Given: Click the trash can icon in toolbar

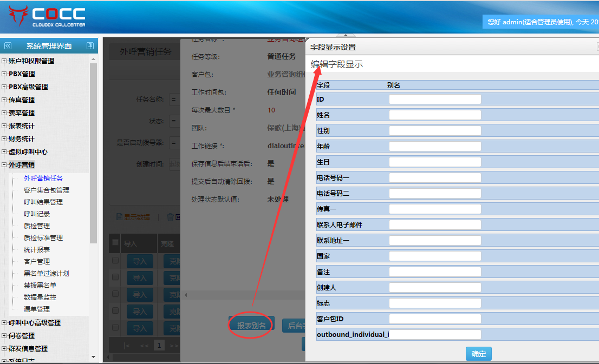Looking at the screenshot, I should pos(170,217).
